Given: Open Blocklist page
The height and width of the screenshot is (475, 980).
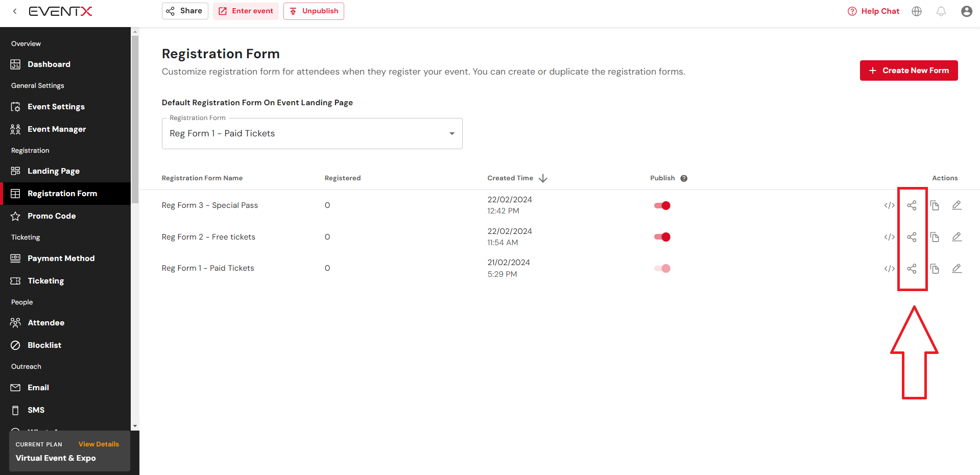Looking at the screenshot, I should coord(65,345).
